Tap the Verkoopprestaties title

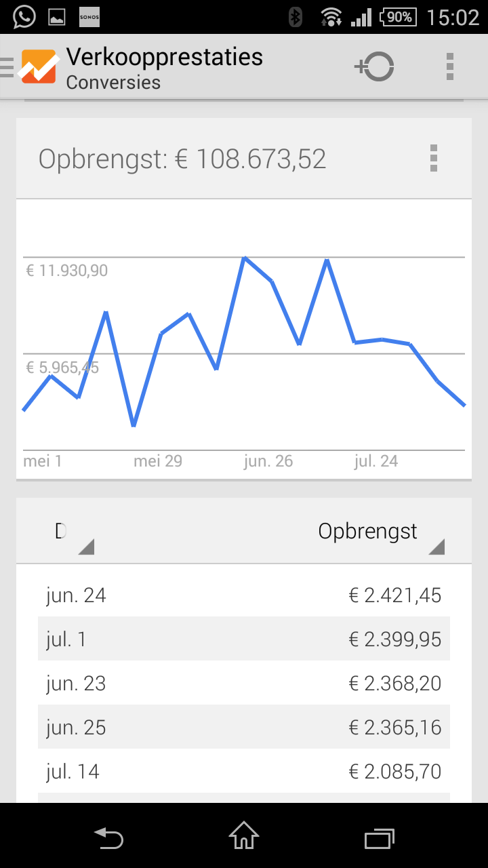pos(164,57)
